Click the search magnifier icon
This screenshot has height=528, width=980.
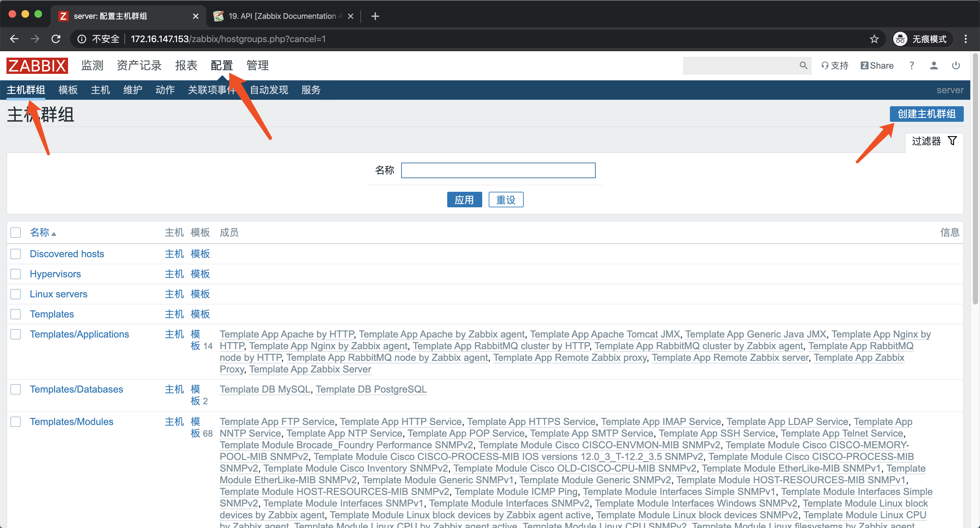(x=803, y=65)
